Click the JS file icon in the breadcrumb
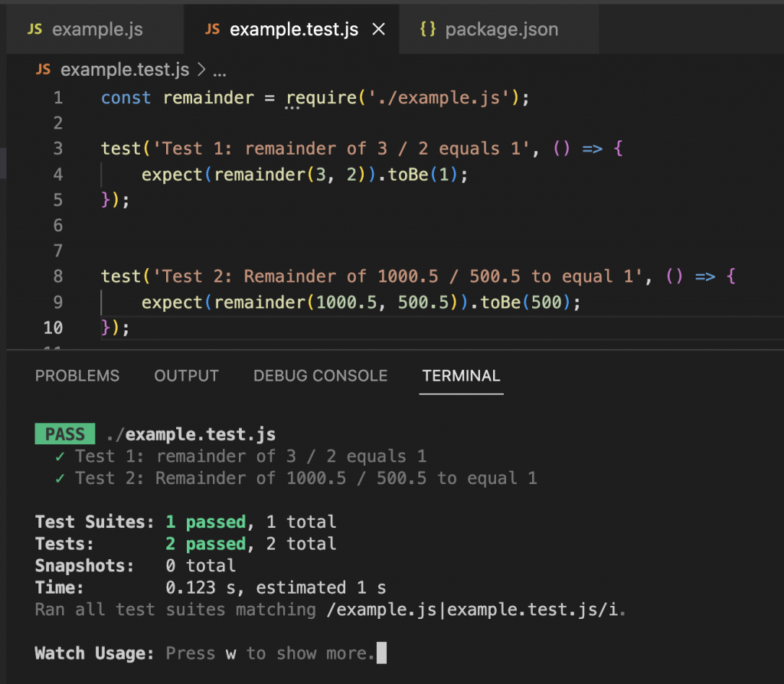 [44, 70]
